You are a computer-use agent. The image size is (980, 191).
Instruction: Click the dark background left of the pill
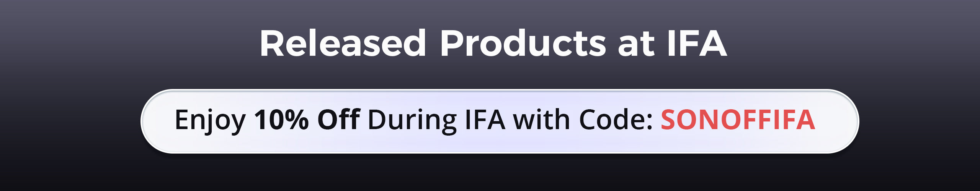69,121
